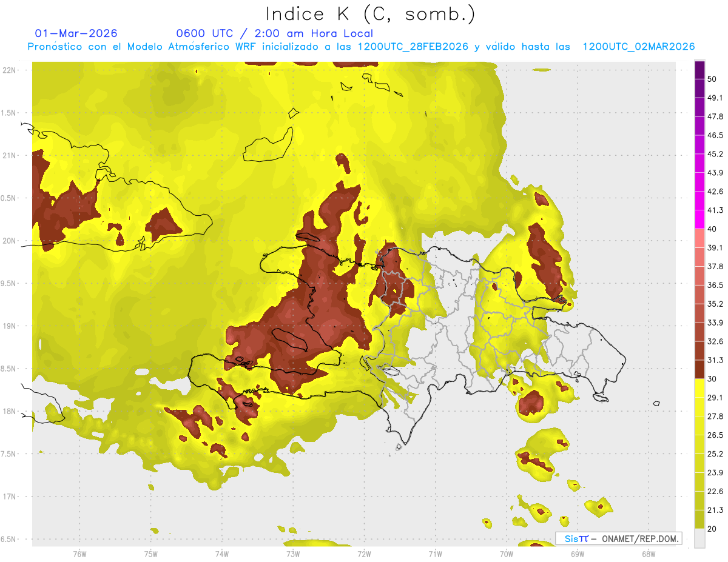Click the colorbar label "37.8"
Screen dimensions: 728x562
tap(715, 266)
